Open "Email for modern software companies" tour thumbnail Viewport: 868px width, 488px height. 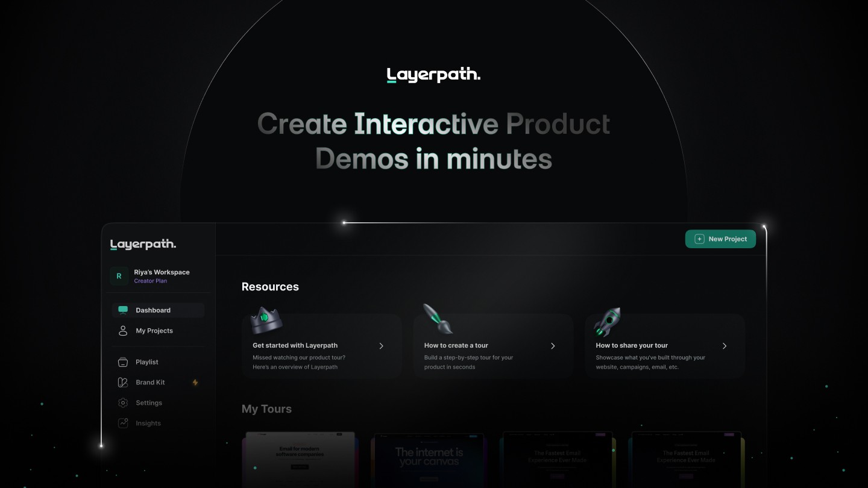point(300,459)
